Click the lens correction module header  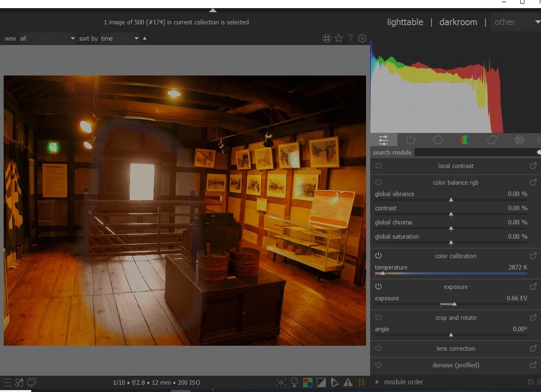tap(455, 348)
